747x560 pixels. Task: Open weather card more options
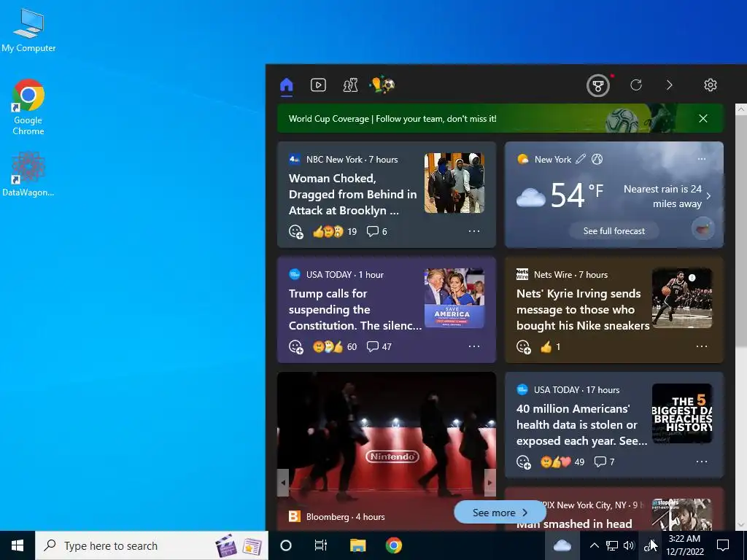[x=702, y=158]
